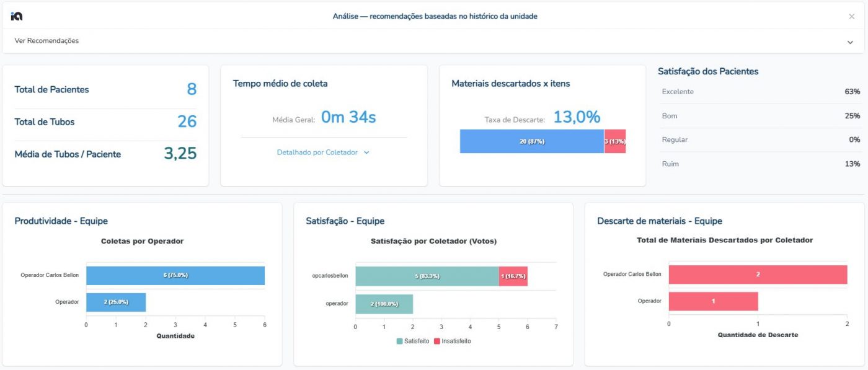Viewport: 868px width, 370px height.
Task: Click the IA logo icon
Action: (x=17, y=16)
